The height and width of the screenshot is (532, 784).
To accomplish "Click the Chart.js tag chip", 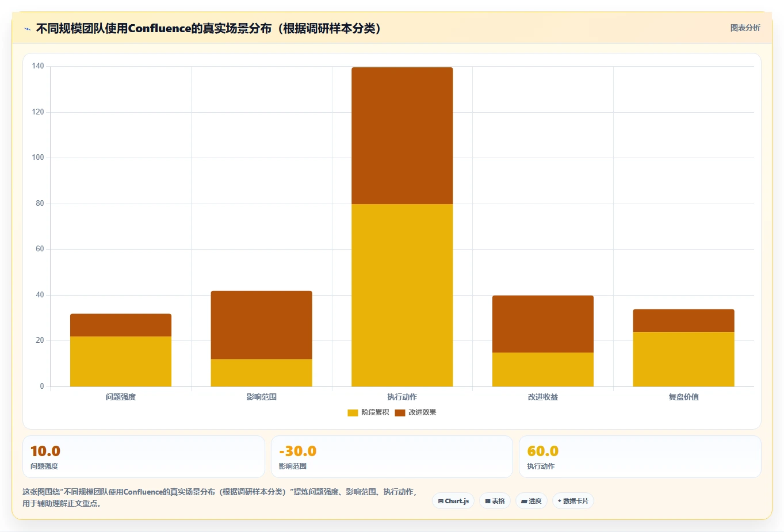I will click(453, 501).
